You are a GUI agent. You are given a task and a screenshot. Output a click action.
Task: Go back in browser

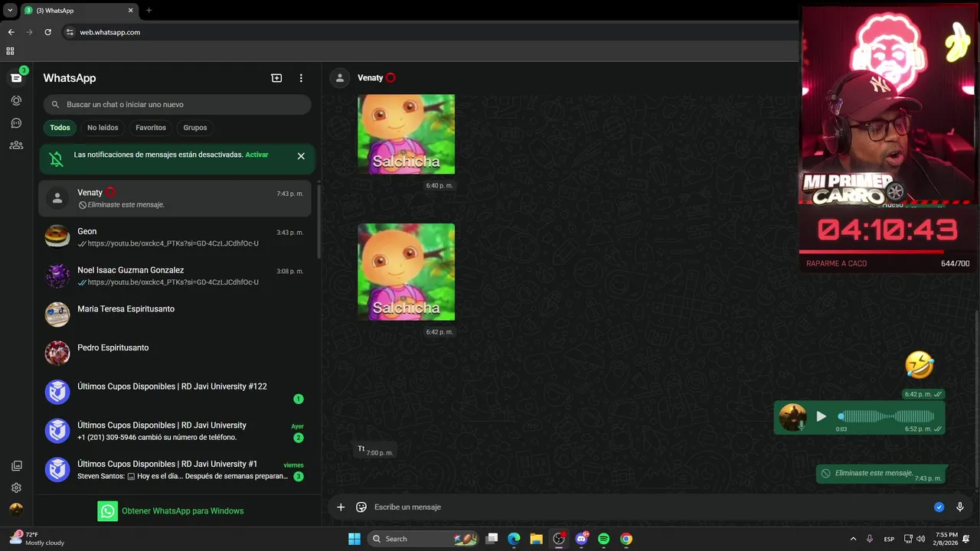[11, 32]
